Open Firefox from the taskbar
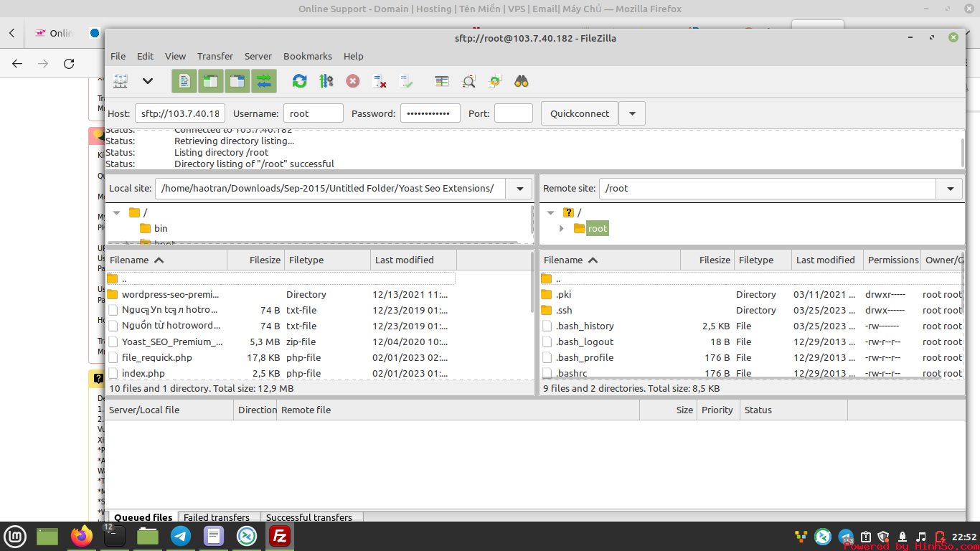Viewport: 980px width, 551px height. (82, 536)
